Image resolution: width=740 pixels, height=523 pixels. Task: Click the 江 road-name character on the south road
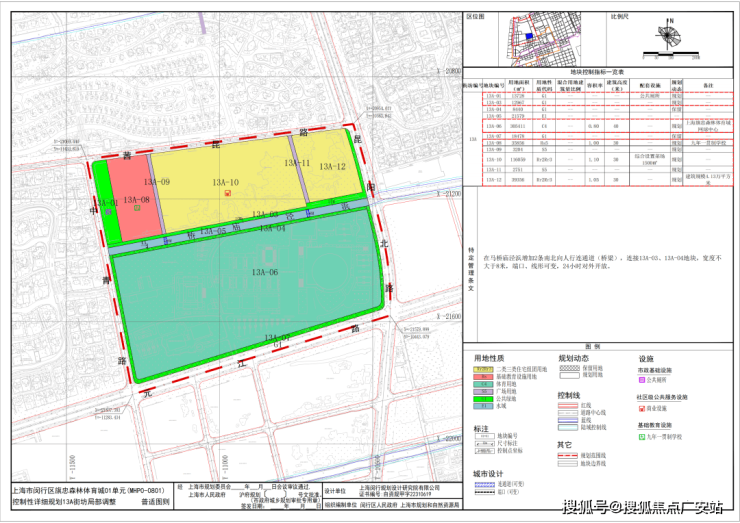242,363
